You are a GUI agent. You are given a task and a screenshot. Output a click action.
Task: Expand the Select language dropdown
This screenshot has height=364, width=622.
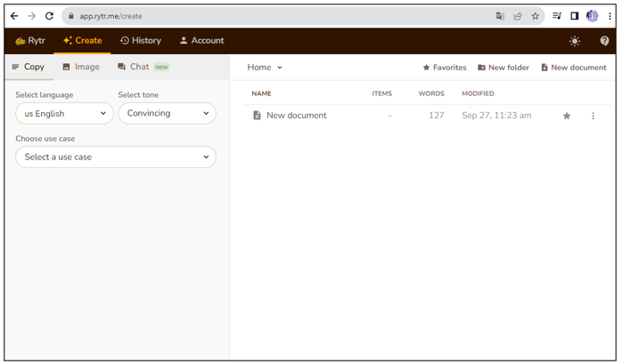coord(64,114)
